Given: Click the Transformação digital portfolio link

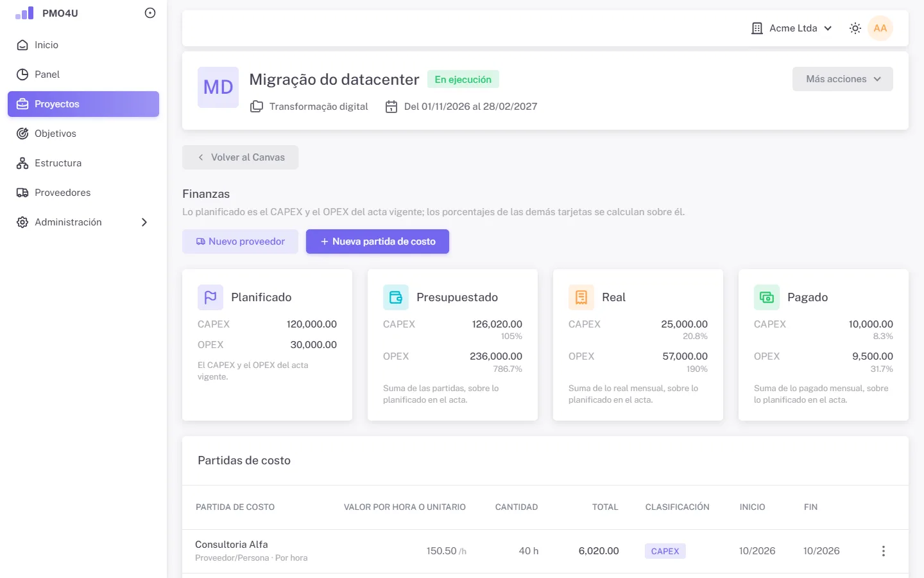Looking at the screenshot, I should [319, 107].
